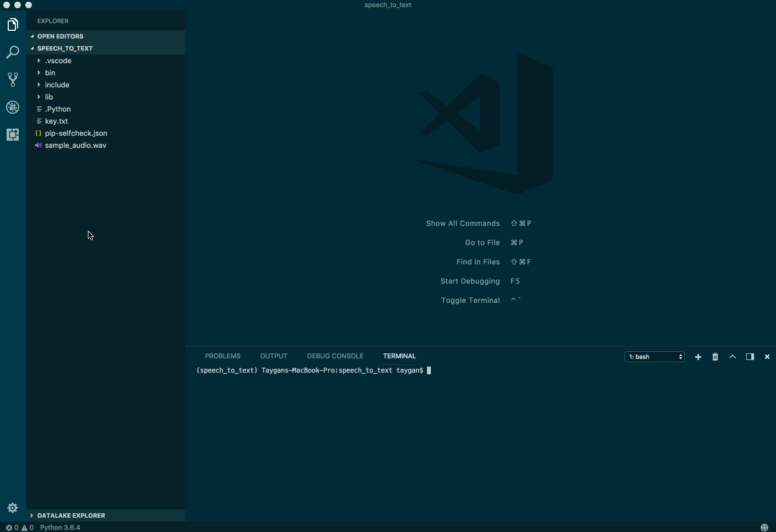Viewport: 776px width, 532px height.
Task: Close the terminal panel
Action: pos(767,357)
